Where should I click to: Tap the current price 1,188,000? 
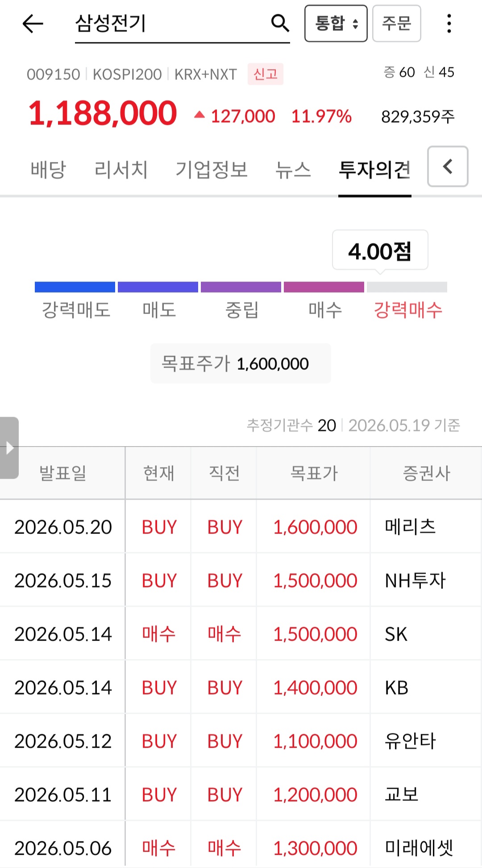point(103,113)
